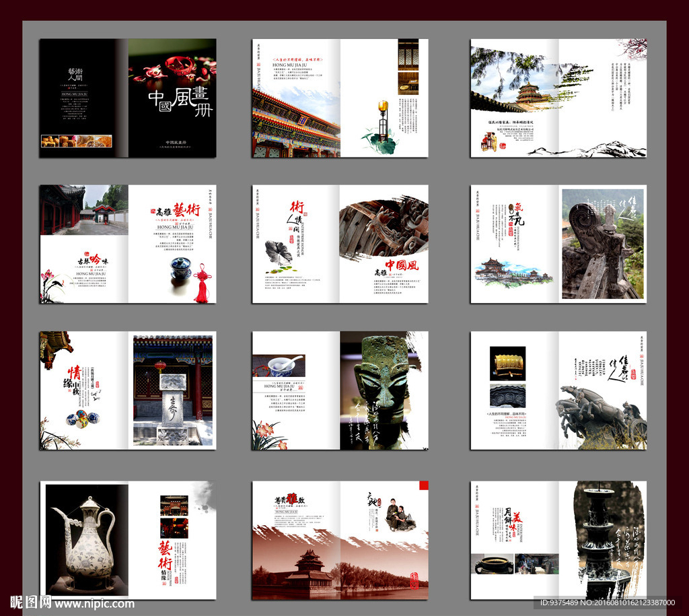Image resolution: width=689 pixels, height=616 pixels.
Task: Click the bronze mask face image
Action: coord(382,380)
